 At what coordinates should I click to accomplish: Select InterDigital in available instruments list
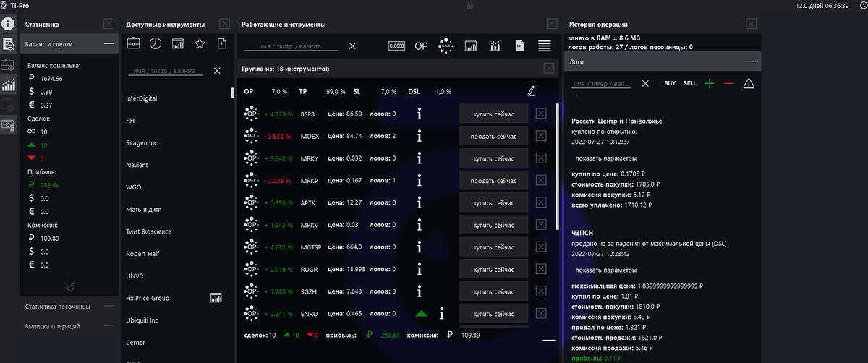click(x=142, y=98)
